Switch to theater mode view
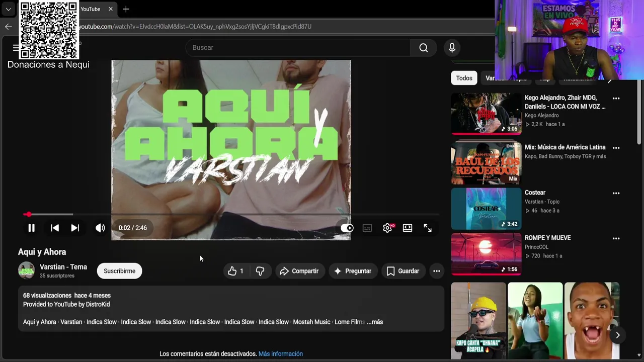The height and width of the screenshot is (362, 644). [408, 228]
